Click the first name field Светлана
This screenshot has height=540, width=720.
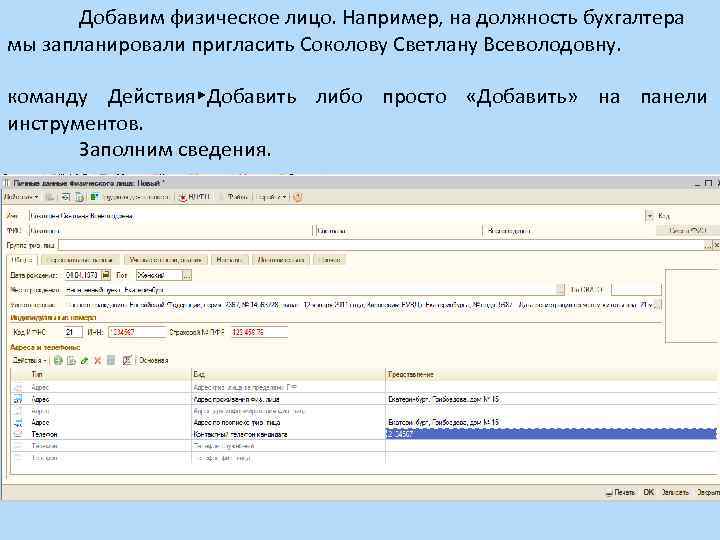click(x=399, y=231)
